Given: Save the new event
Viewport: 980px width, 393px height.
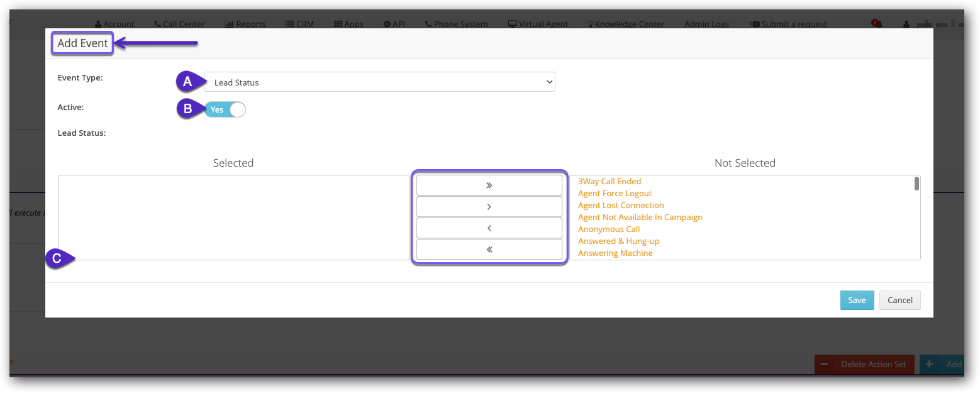Looking at the screenshot, I should 857,300.
